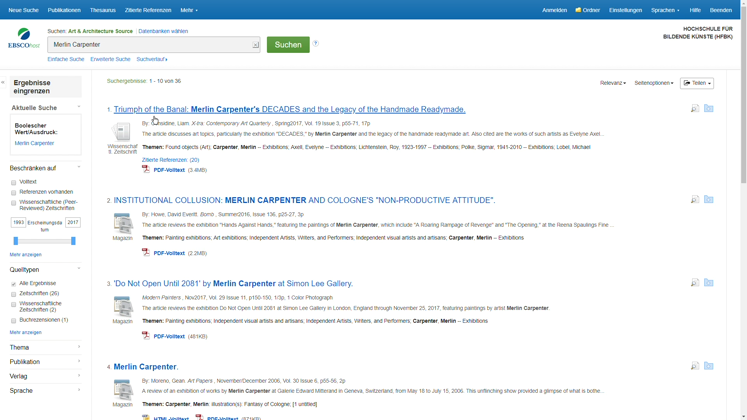
Task: Click the help question mark near Suchen
Action: pos(316,43)
